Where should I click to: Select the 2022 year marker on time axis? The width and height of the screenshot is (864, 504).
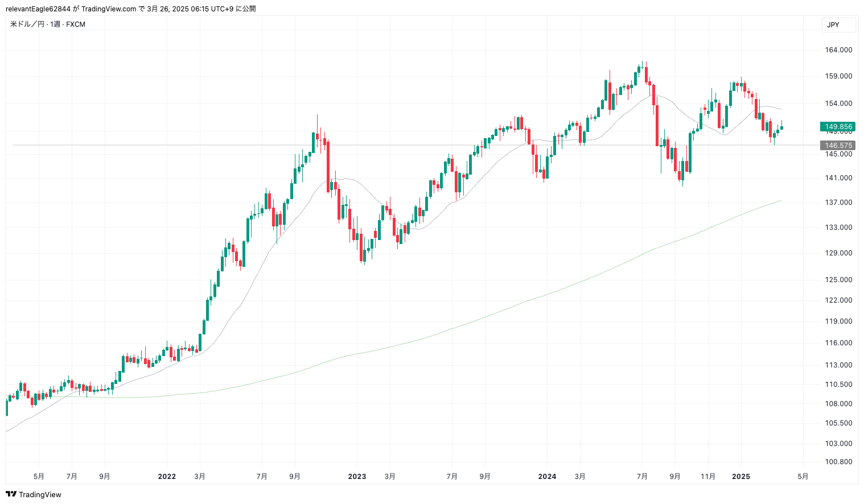[x=167, y=477]
